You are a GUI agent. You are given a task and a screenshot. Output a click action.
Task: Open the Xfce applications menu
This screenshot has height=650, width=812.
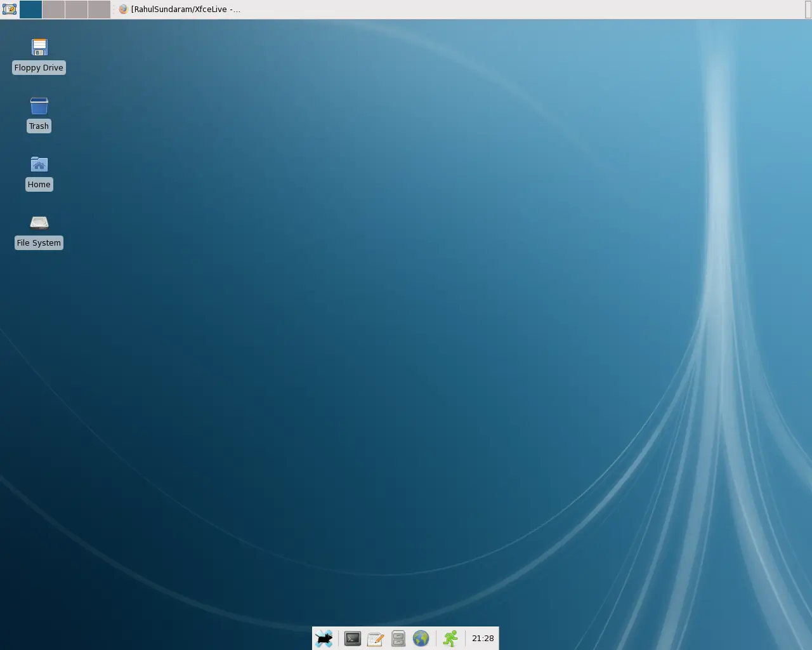[324, 639]
